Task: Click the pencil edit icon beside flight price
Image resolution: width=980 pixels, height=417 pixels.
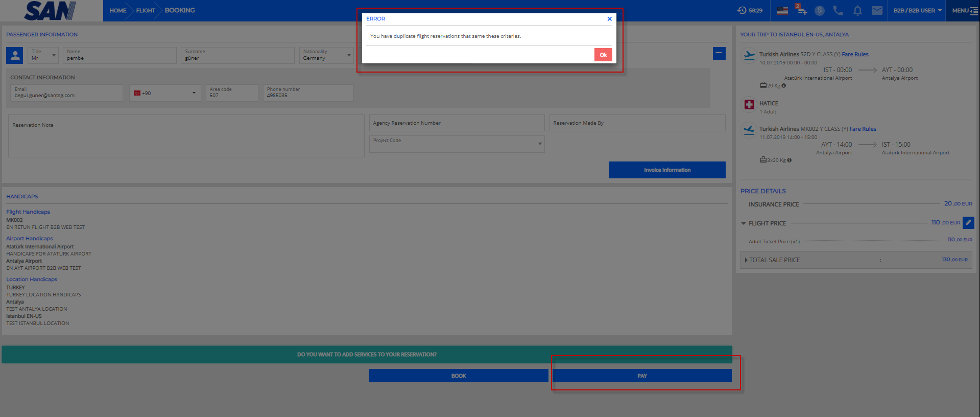Action: pyautogui.click(x=968, y=223)
